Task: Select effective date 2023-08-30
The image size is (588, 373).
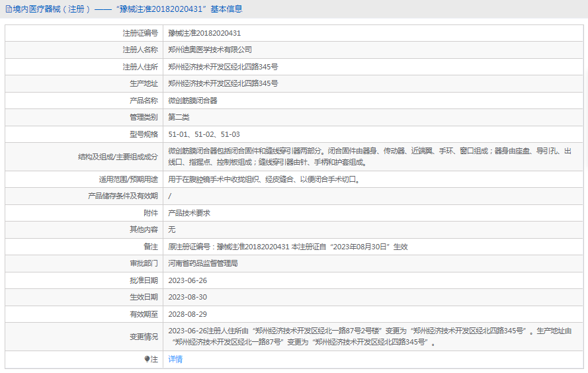Action: point(187,297)
